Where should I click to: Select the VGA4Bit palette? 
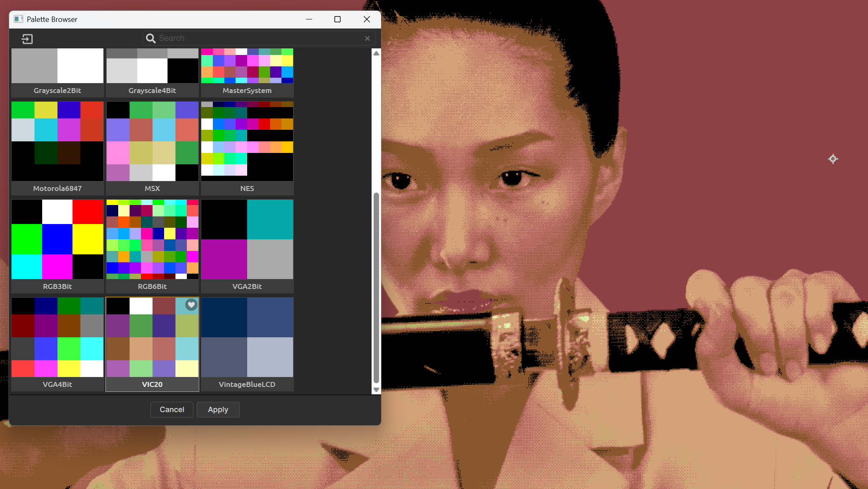(57, 337)
